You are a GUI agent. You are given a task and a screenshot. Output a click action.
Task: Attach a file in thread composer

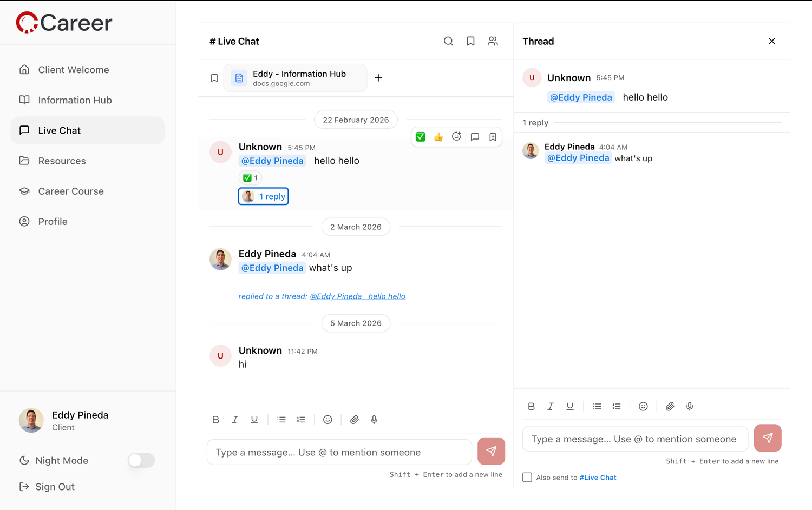coord(670,407)
